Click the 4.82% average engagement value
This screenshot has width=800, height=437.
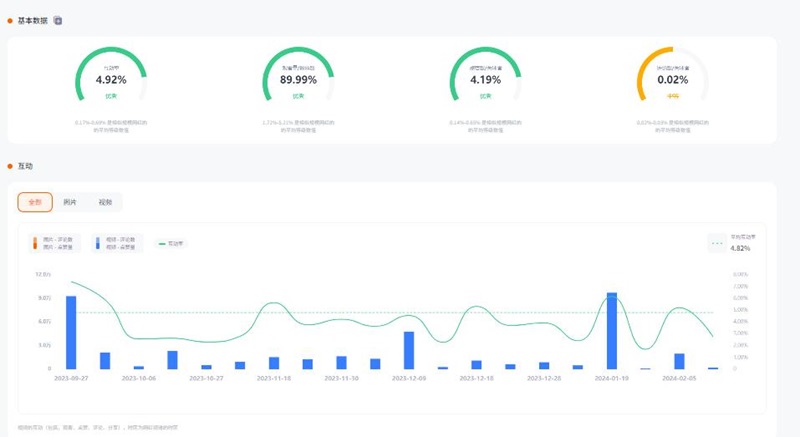click(741, 248)
